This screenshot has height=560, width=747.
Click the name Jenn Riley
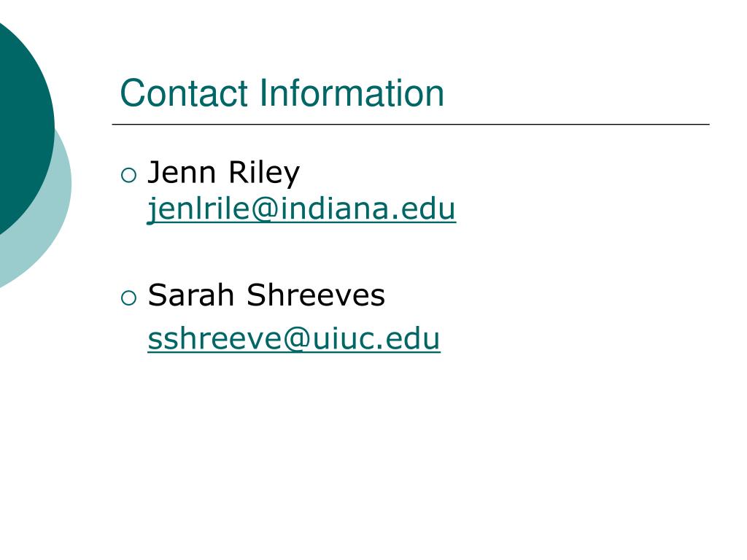pyautogui.click(x=224, y=173)
